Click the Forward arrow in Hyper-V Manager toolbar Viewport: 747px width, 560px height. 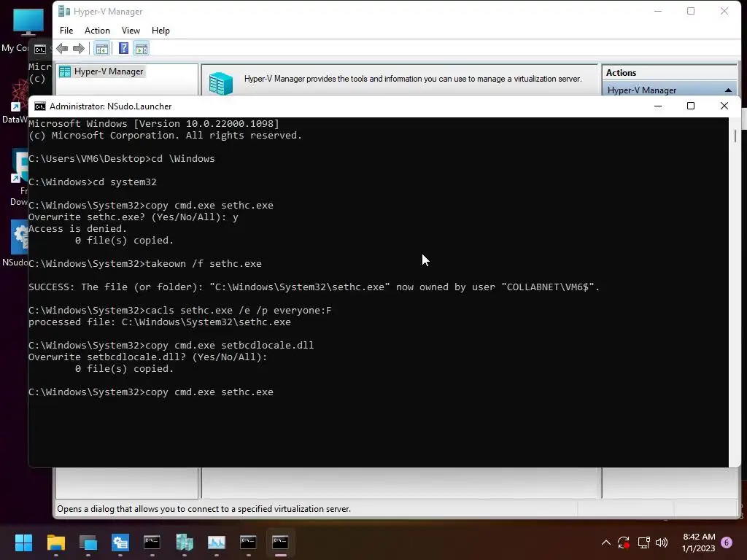[x=79, y=48]
